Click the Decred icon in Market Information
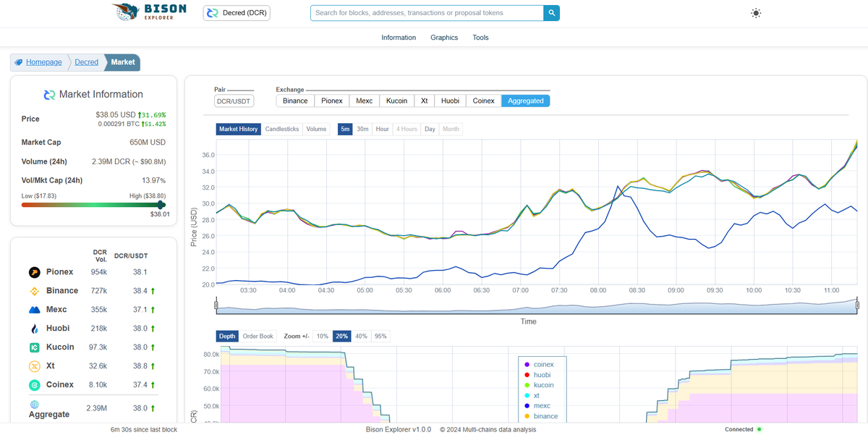 (49, 95)
